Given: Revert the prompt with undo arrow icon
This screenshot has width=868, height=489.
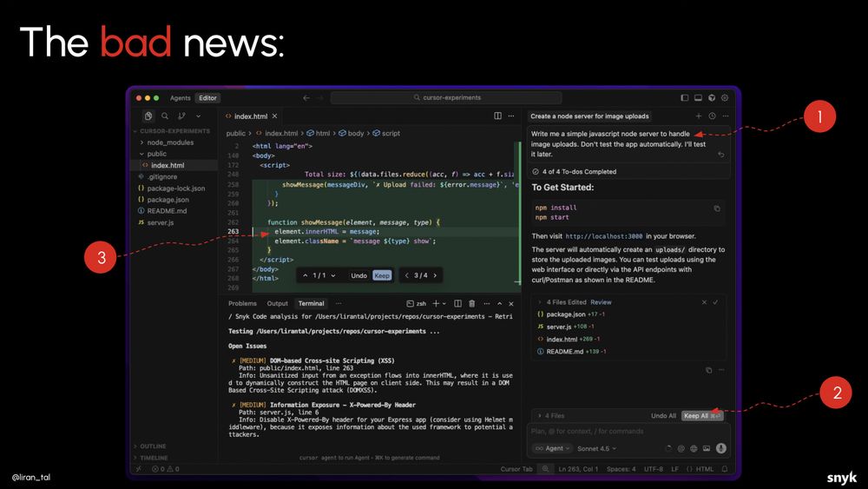Looking at the screenshot, I should coord(720,155).
